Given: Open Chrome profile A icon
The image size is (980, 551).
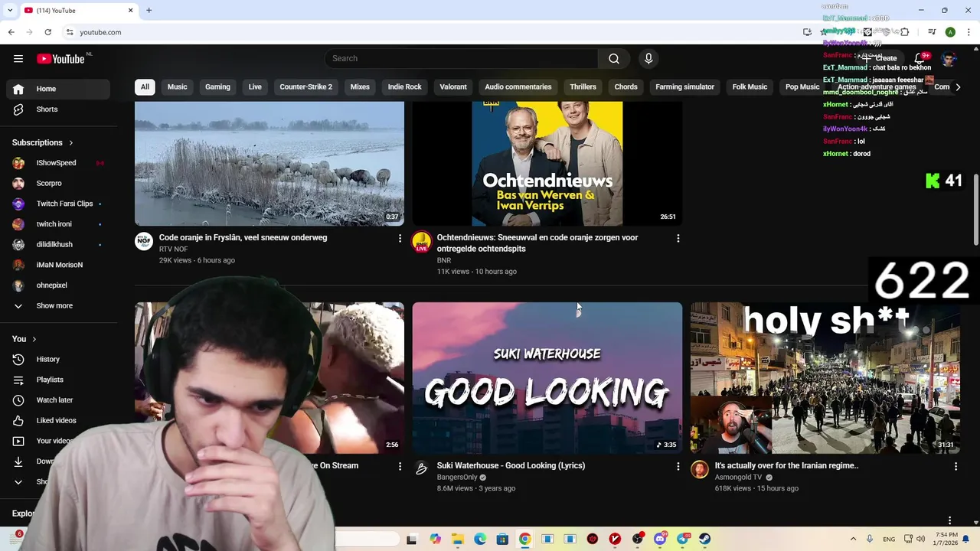Looking at the screenshot, I should pos(950,32).
